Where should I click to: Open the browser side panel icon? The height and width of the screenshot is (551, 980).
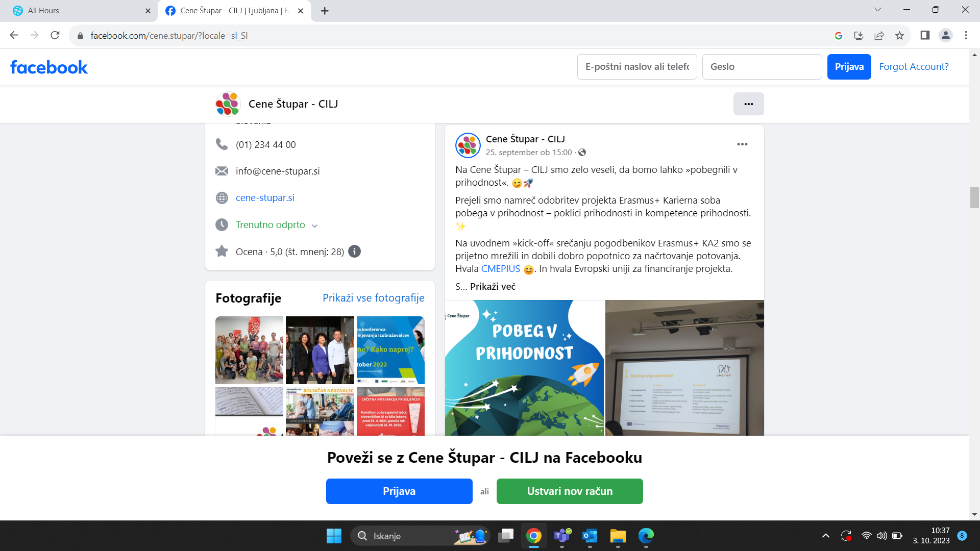coord(924,35)
